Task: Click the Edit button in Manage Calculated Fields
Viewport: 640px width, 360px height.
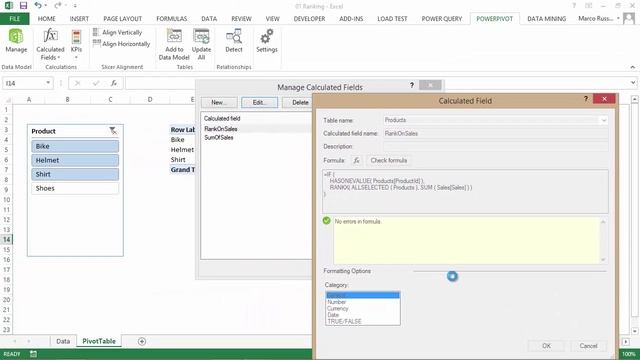Action: pos(259,102)
